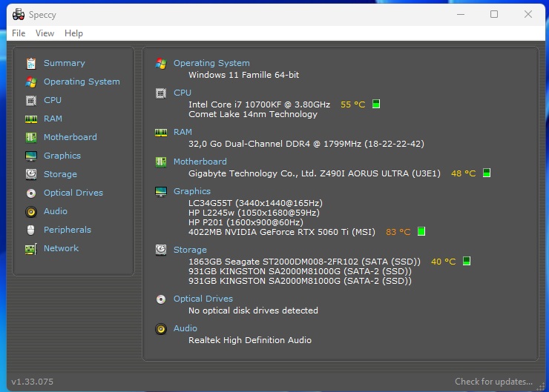Click the green CPU temperature indicator
Viewport: 549px width, 392px height.
pyautogui.click(x=376, y=104)
